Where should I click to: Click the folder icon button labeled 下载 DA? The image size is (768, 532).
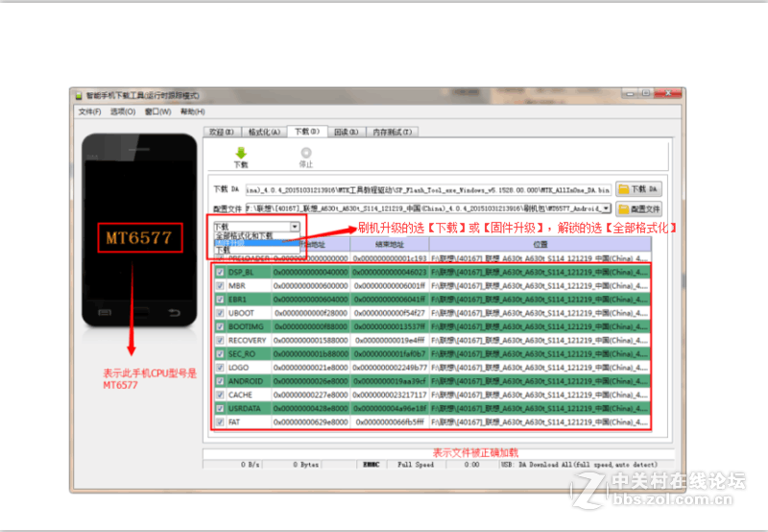[638, 189]
